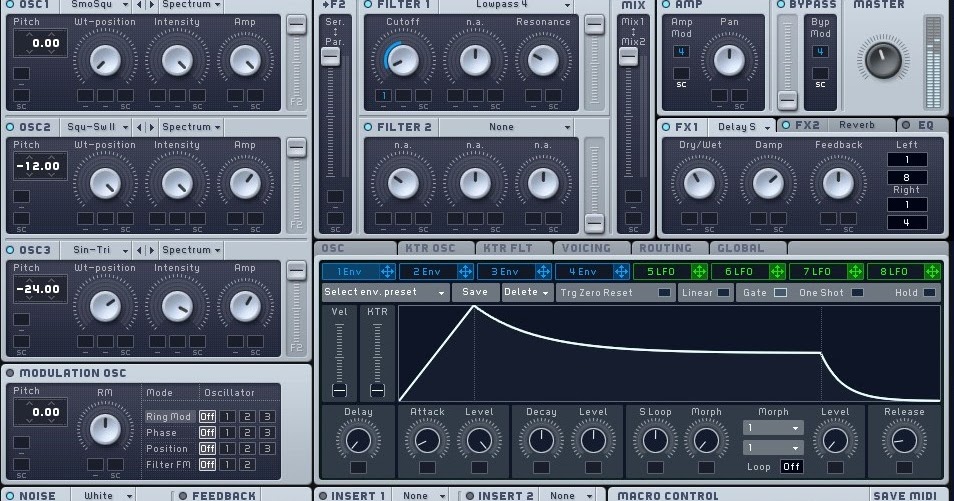
Task: Click the Loop Off button
Action: 792,467
